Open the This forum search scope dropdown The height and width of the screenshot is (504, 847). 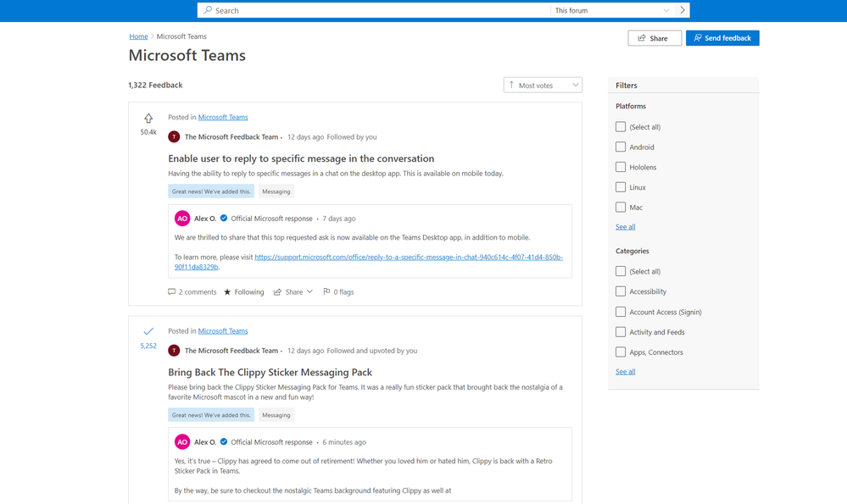612,10
